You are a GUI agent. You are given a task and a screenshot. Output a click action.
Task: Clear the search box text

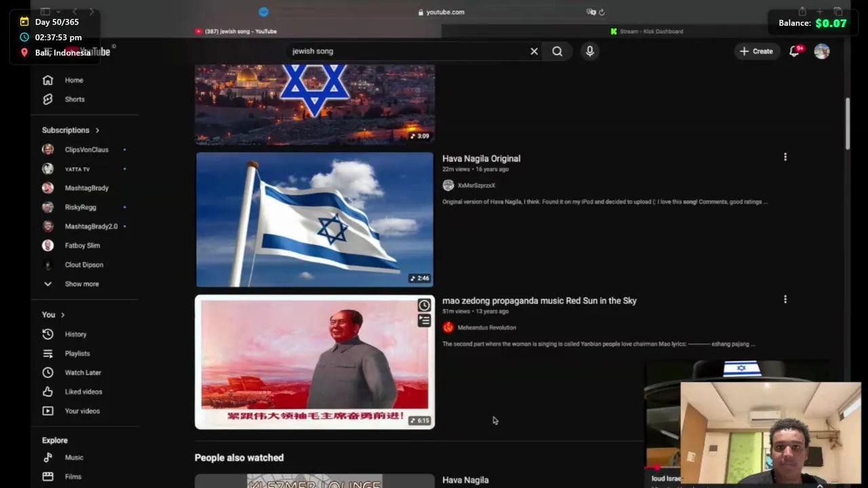[x=534, y=51]
